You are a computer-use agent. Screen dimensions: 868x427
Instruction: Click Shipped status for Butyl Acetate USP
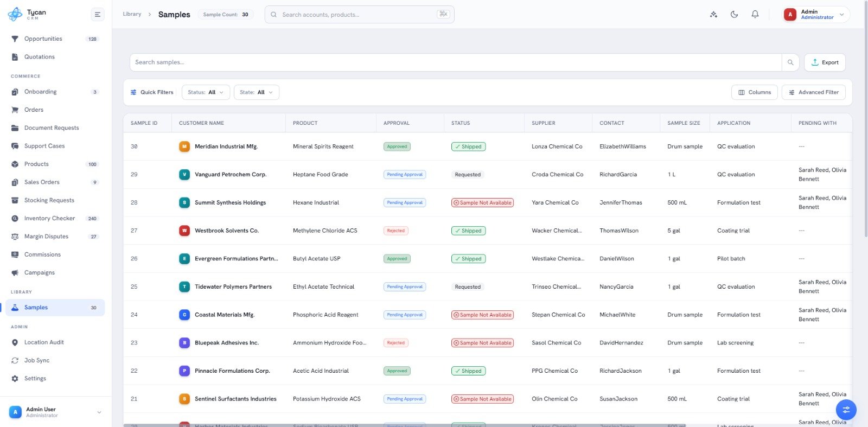tap(469, 259)
